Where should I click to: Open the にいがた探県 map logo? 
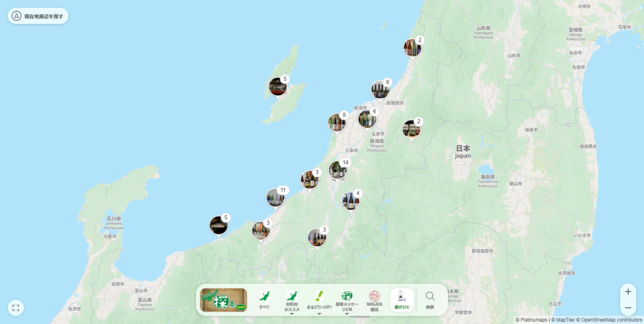click(x=223, y=300)
